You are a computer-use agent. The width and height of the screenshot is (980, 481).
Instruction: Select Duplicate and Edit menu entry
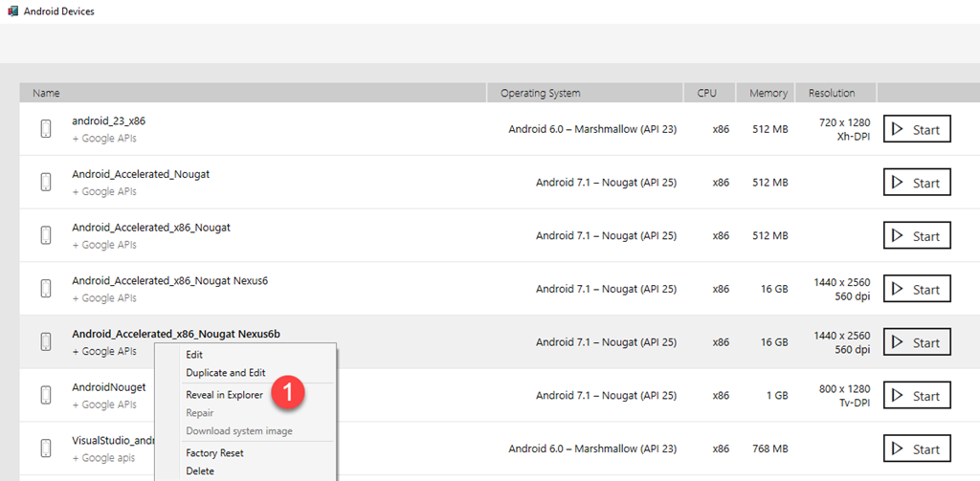225,373
